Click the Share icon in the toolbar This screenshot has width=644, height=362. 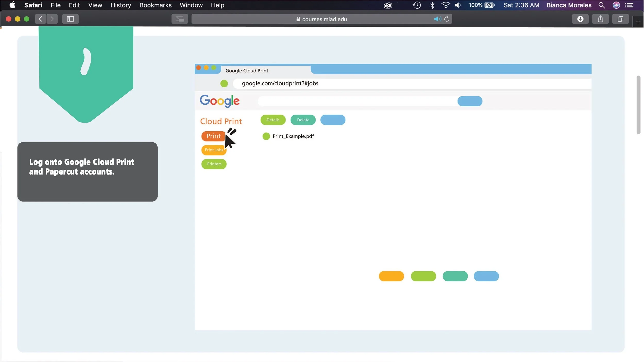[600, 19]
